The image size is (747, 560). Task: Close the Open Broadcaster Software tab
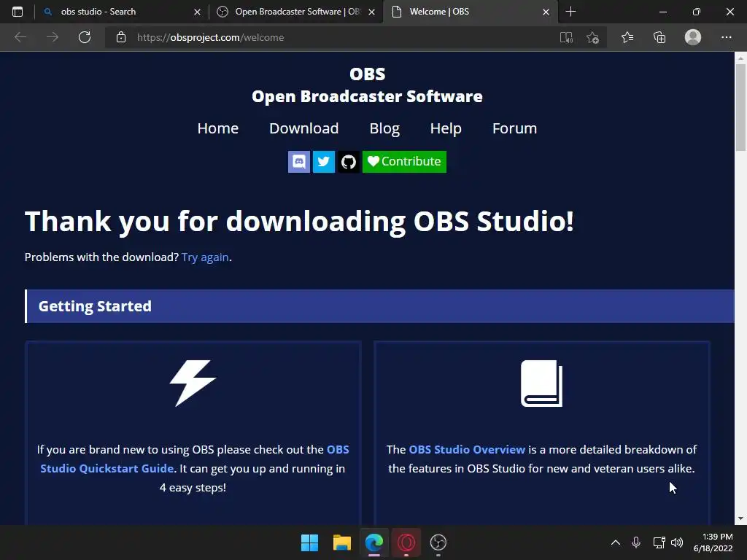pos(371,12)
